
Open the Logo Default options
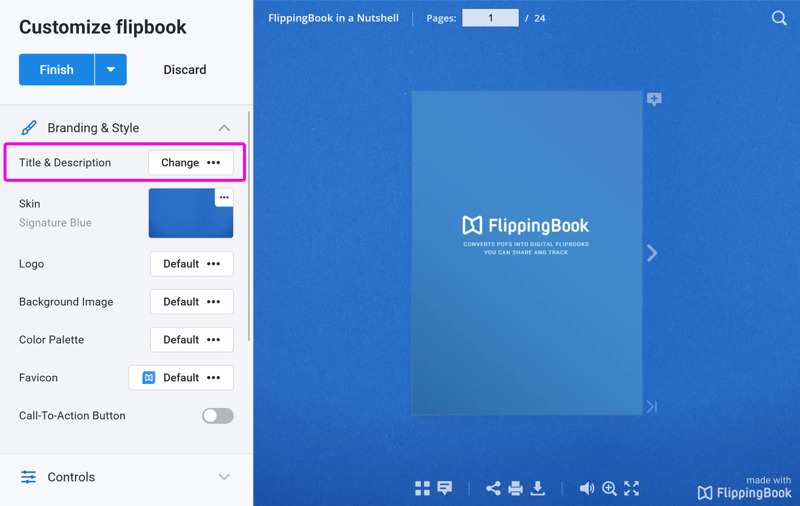pos(192,264)
